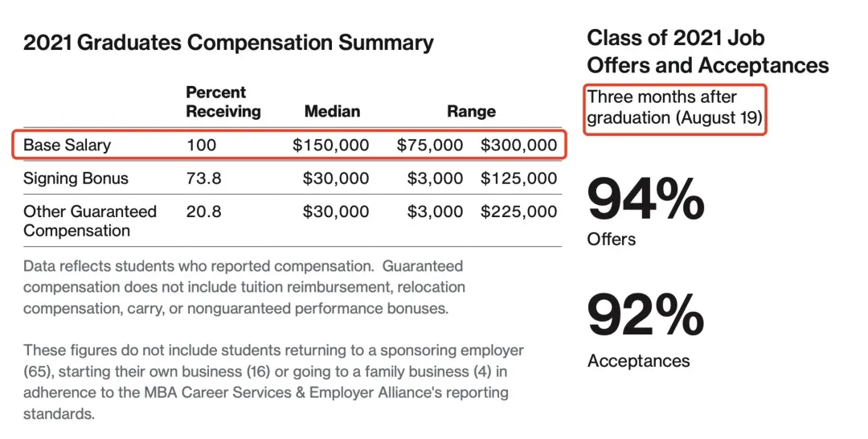Click the $225,000 range maximum value
868x439 pixels.
tap(518, 211)
